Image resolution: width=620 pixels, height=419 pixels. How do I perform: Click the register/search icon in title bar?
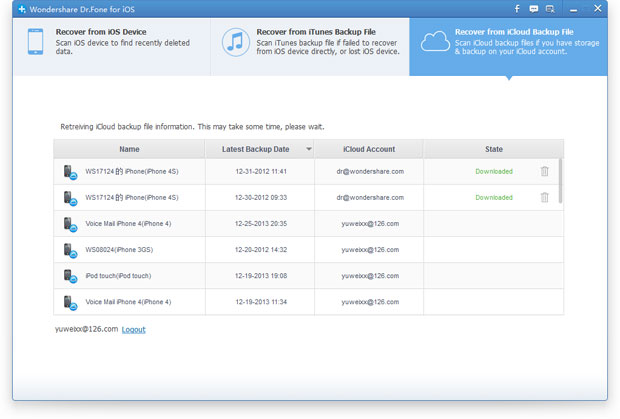550,9
